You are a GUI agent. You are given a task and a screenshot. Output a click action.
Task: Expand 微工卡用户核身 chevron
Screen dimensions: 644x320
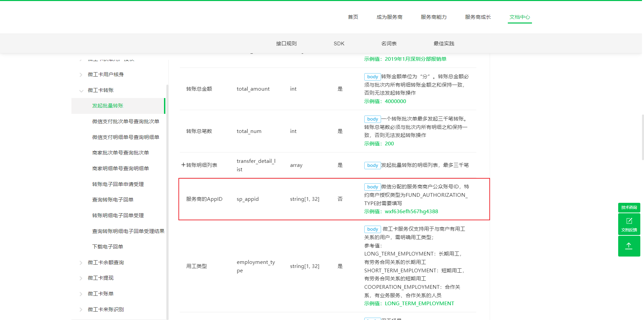click(81, 75)
